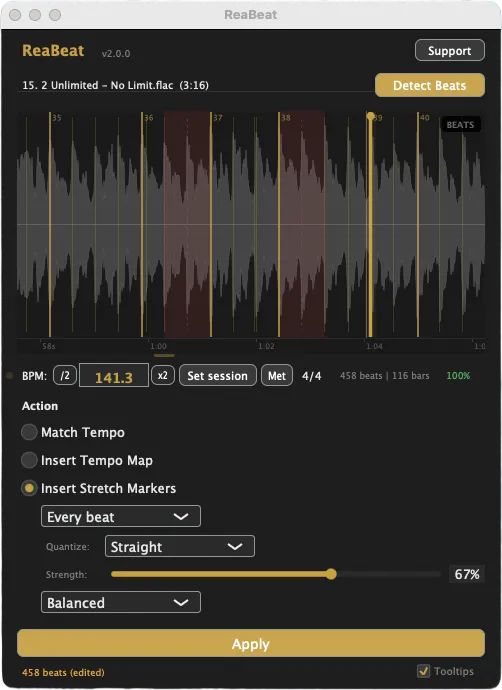Expand the Quantize Straight dropdown
This screenshot has height=690, width=502.
coord(180,546)
